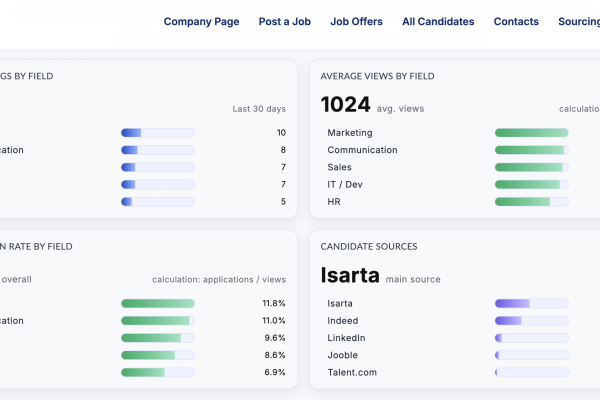This screenshot has width=600, height=400.
Task: Open the Contacts page
Action: click(x=516, y=21)
